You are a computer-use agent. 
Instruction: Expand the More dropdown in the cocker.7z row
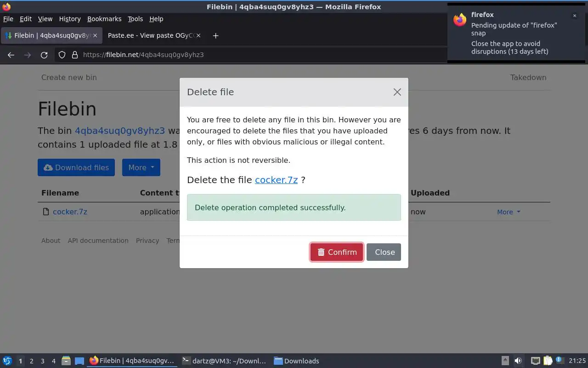coord(509,212)
